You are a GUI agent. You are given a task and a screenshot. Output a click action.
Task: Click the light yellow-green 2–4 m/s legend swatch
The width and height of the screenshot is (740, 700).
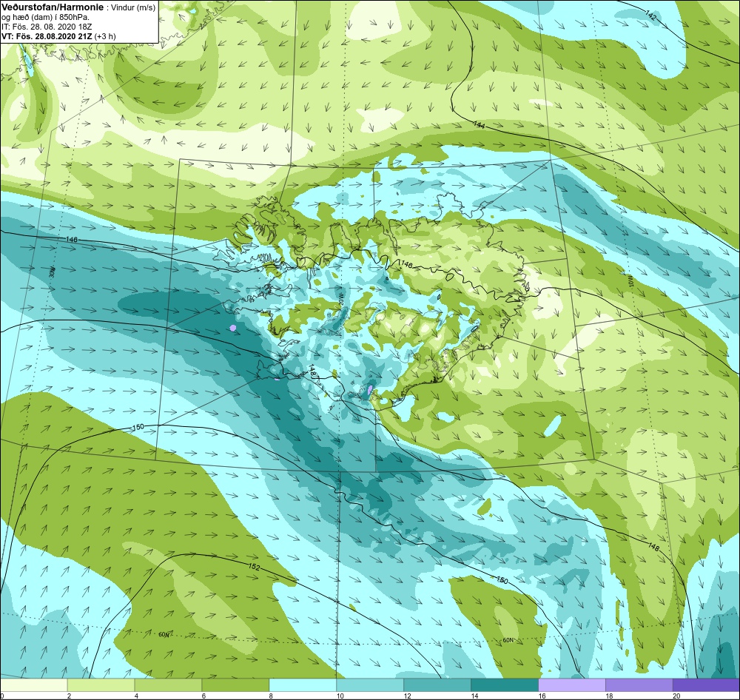(101, 684)
